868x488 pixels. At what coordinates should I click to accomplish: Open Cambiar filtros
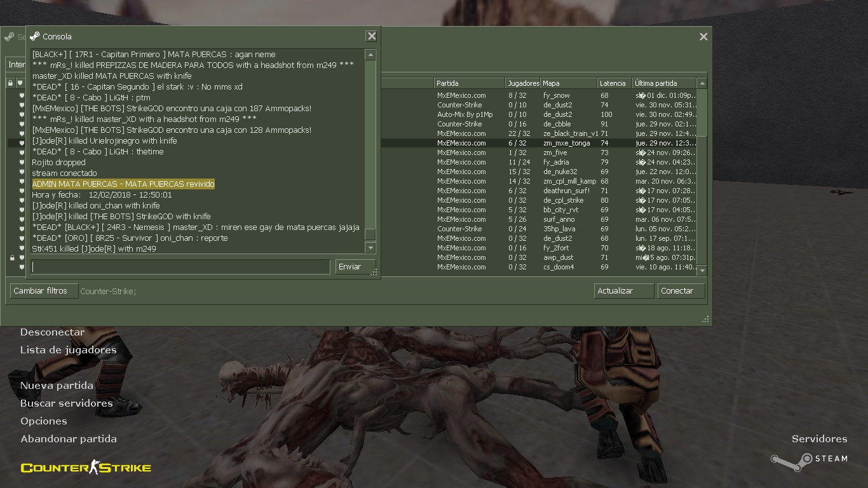coord(44,290)
